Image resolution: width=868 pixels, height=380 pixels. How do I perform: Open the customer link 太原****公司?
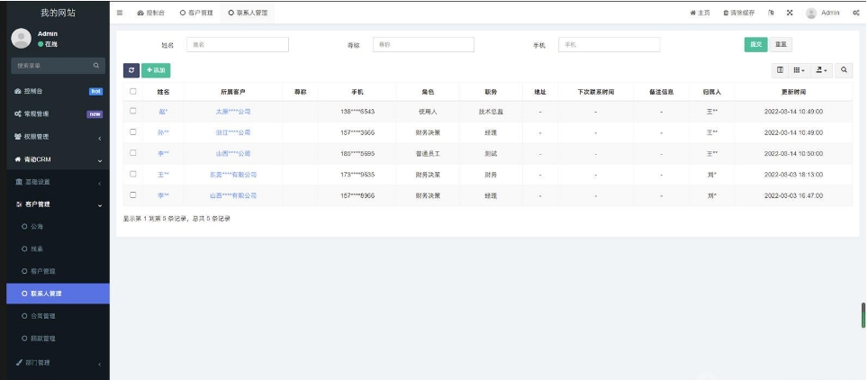point(233,112)
